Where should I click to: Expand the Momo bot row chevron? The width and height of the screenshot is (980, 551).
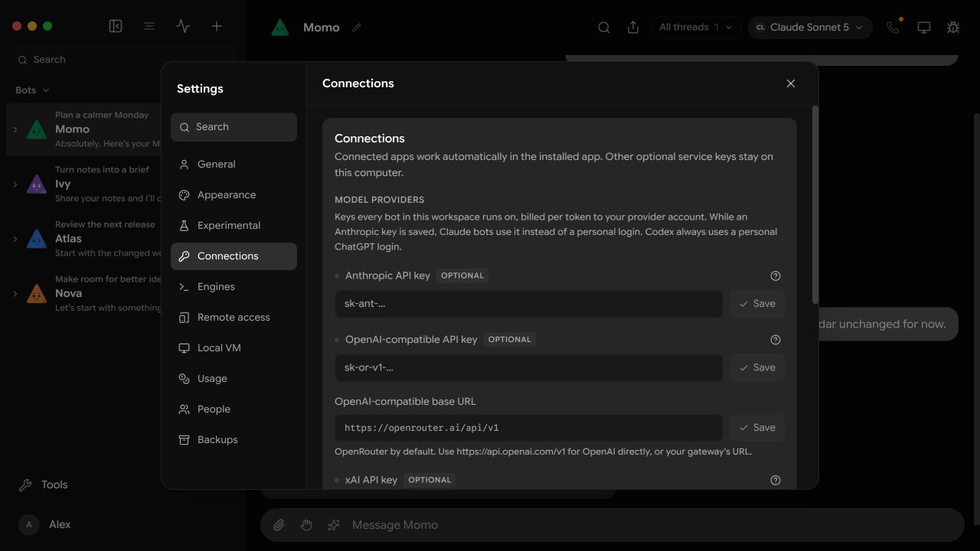(15, 129)
